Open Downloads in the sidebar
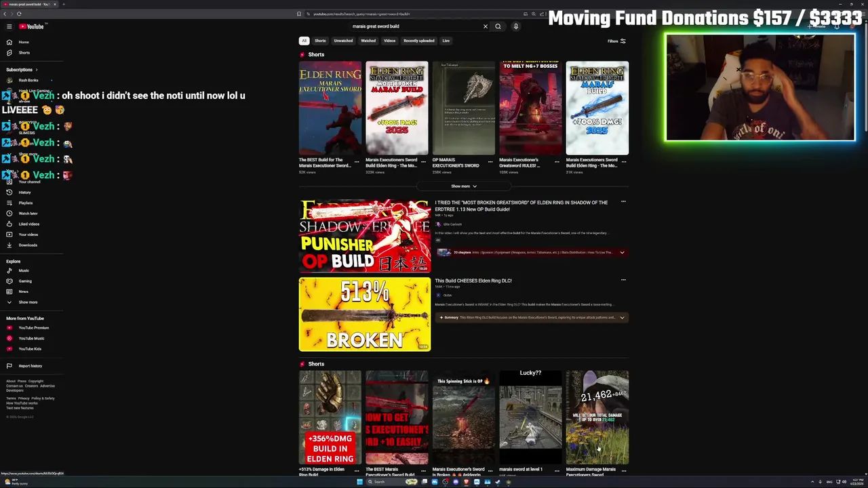Image resolution: width=868 pixels, height=488 pixels. pyautogui.click(x=28, y=245)
